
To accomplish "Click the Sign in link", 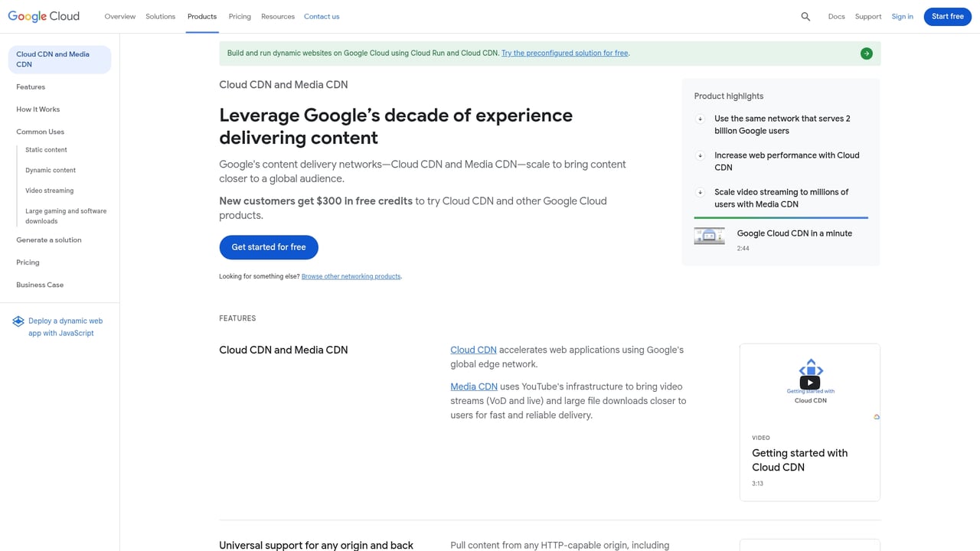I will tap(902, 16).
